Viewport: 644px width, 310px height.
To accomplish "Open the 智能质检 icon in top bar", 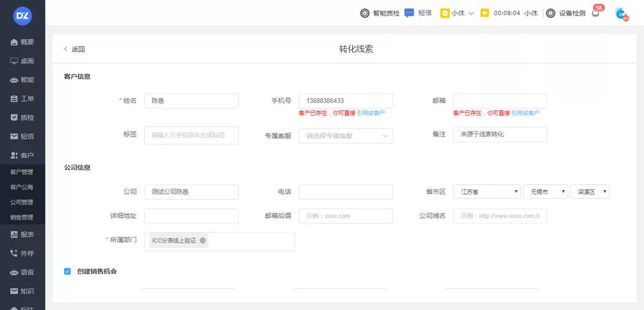I will (x=364, y=13).
